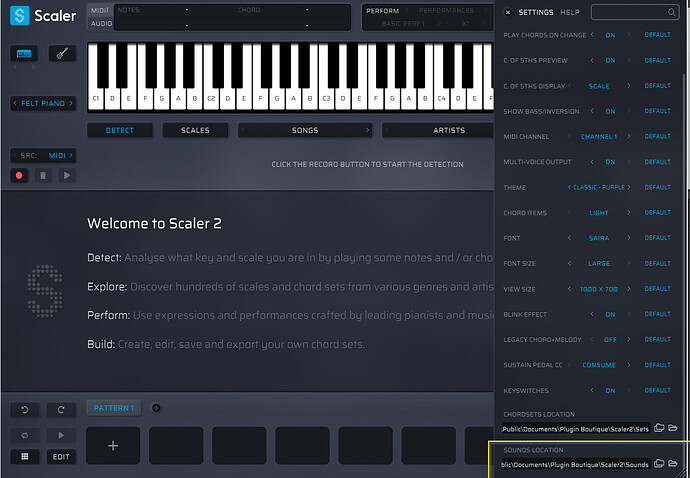Open the Artists dropdown
Screen dimensions: 690x478
pyautogui.click(x=449, y=130)
